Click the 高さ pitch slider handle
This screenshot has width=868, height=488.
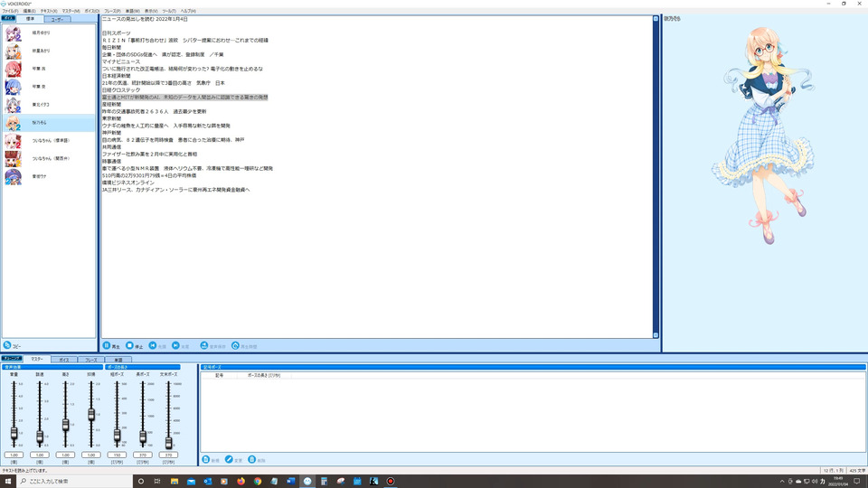point(65,425)
